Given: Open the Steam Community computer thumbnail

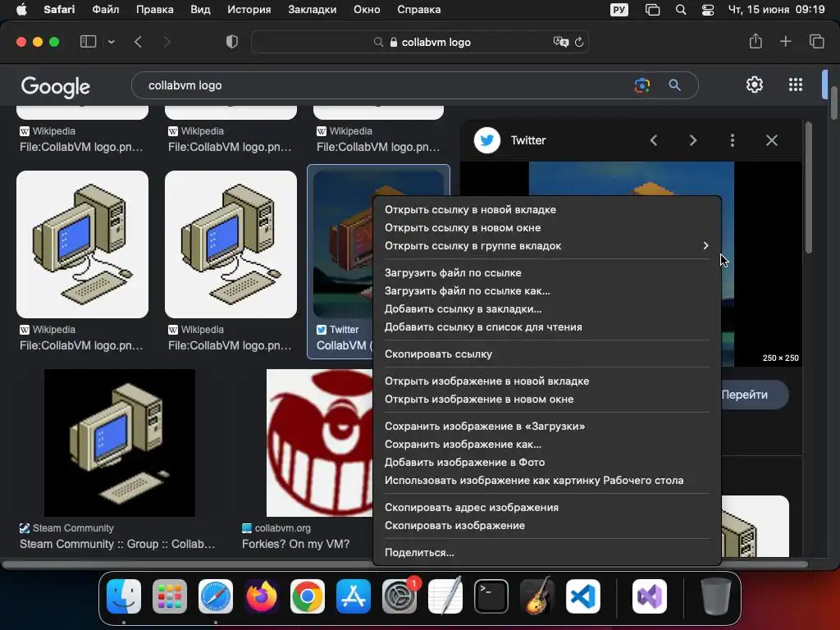Looking at the screenshot, I should [x=120, y=442].
